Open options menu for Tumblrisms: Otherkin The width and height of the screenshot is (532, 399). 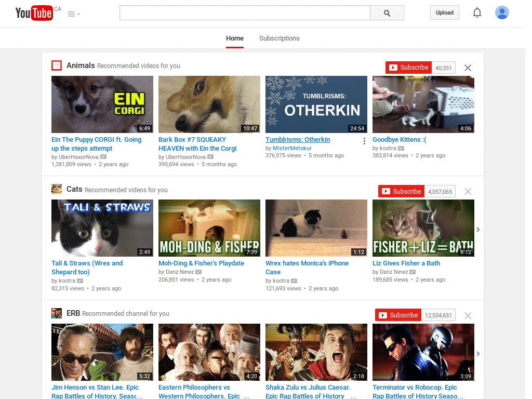364,141
